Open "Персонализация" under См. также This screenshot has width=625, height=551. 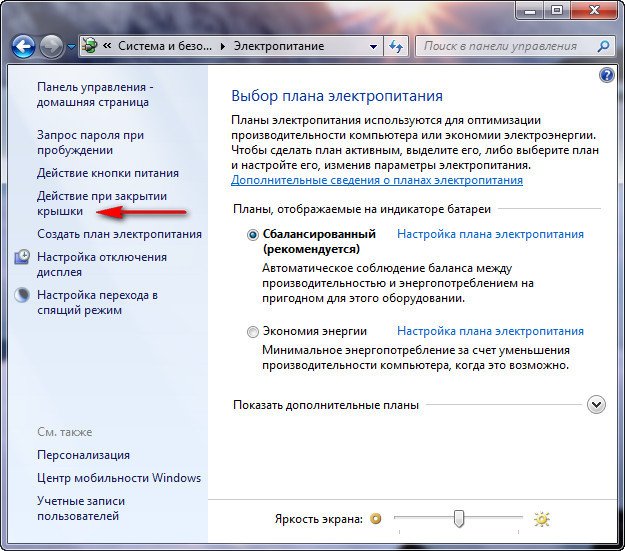pyautogui.click(x=83, y=455)
